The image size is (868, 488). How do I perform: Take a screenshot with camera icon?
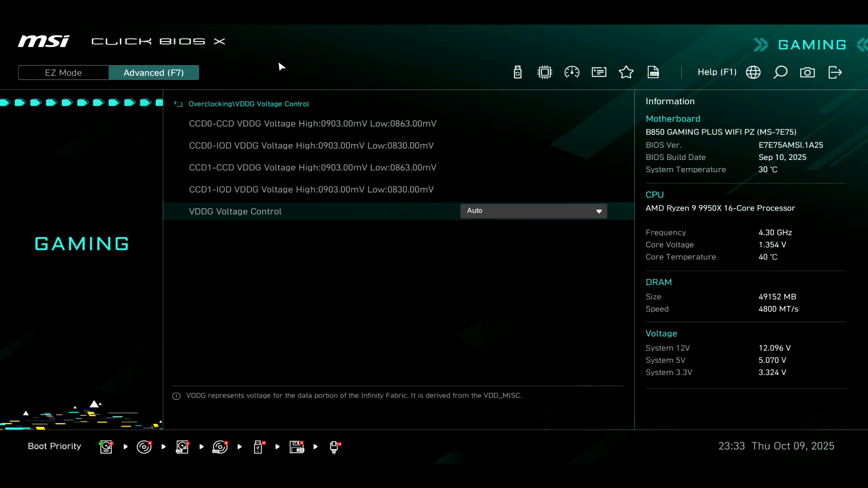(807, 72)
